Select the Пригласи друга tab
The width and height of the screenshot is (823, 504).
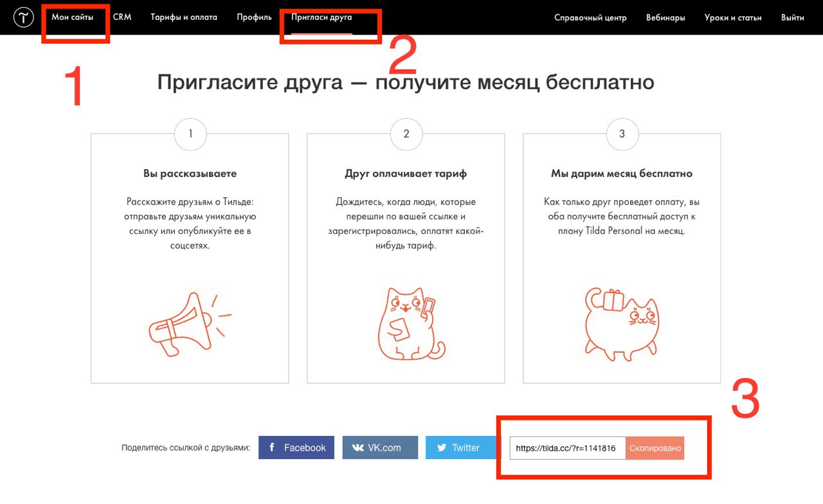[321, 17]
